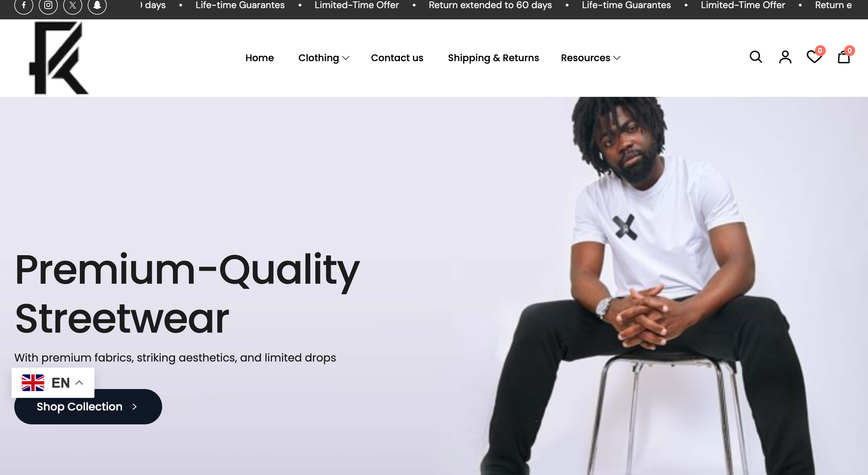868x475 pixels.
Task: Open the shopping bag cart
Action: point(844,56)
